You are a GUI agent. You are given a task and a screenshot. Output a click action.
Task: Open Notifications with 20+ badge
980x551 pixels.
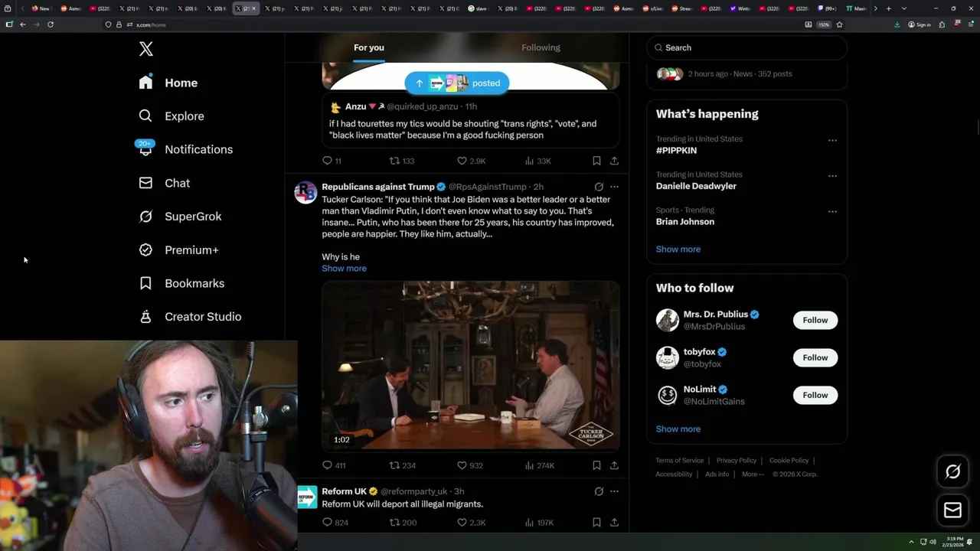coord(185,149)
